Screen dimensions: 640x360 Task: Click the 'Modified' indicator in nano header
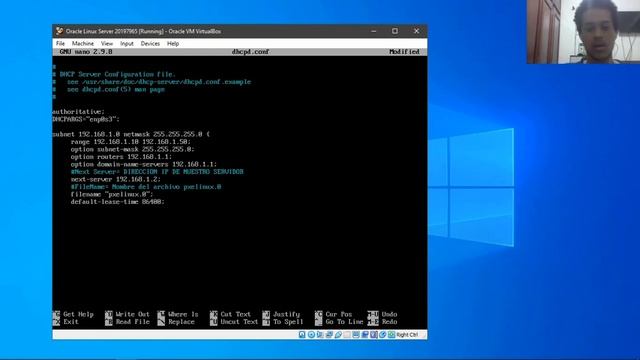[x=404, y=52]
